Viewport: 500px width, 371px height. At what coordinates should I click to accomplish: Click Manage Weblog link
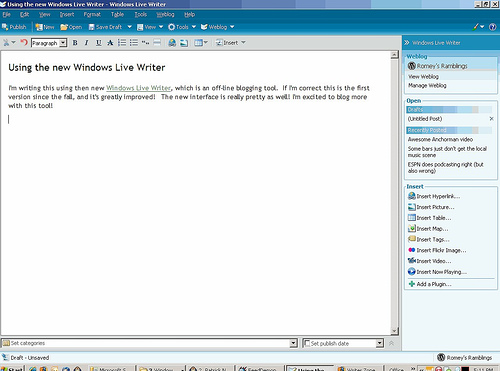tap(427, 86)
